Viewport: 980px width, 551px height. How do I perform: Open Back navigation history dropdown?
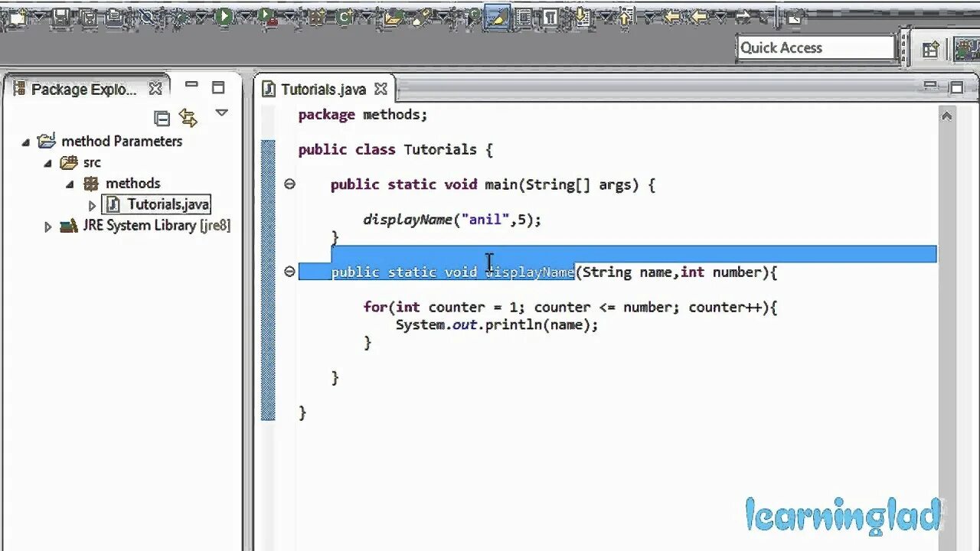coord(720,16)
